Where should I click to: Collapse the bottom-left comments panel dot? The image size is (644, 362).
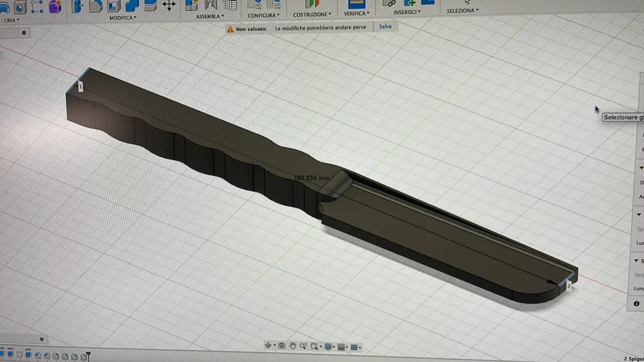click(x=41, y=339)
